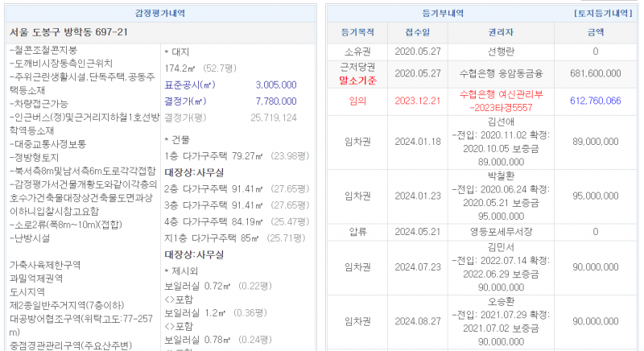
Task: Click the 근저당권 amount 681,600,000
Action: point(595,73)
